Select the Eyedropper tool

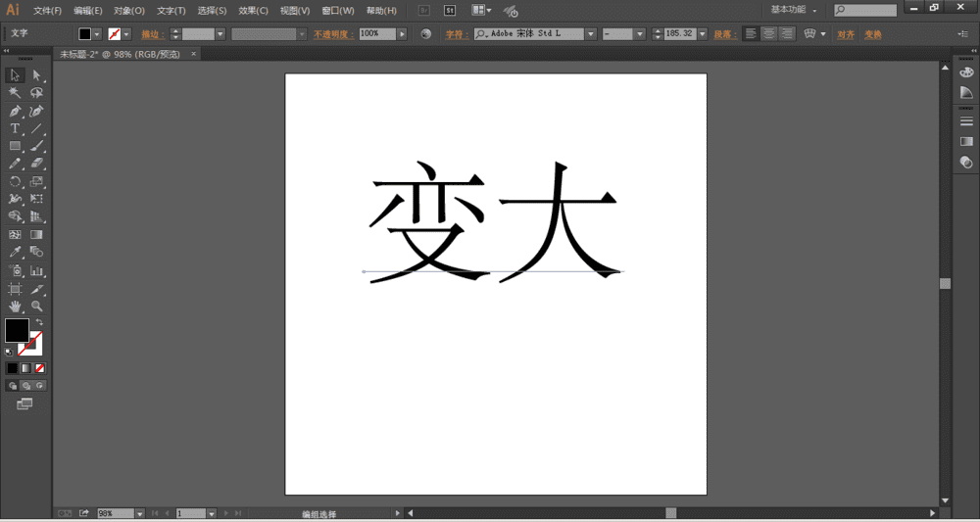click(15, 253)
